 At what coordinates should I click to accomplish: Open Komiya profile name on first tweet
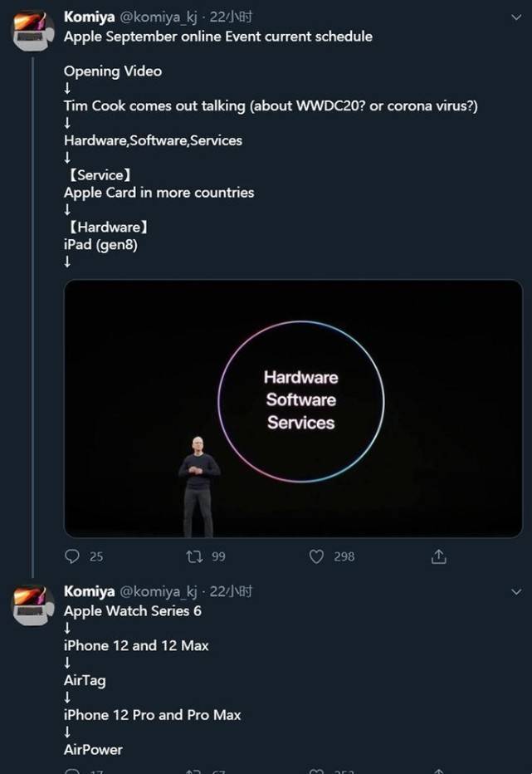coord(90,17)
